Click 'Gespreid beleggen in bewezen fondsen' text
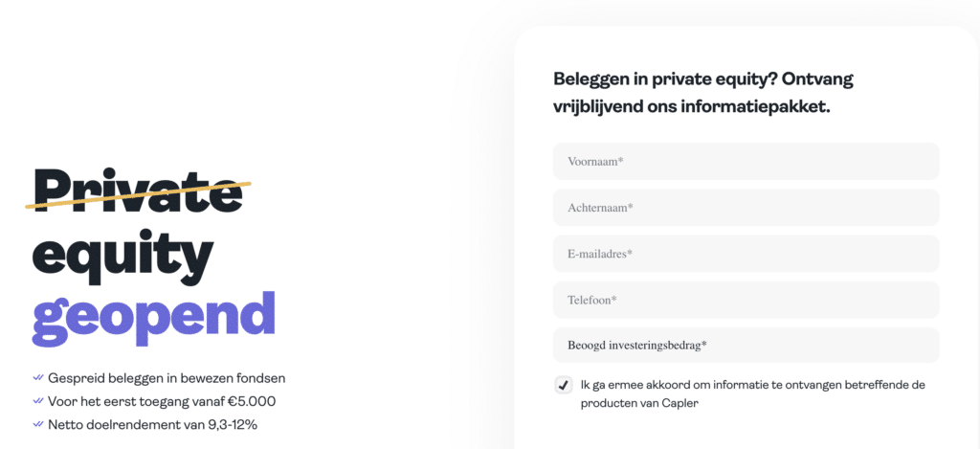Image resolution: width=980 pixels, height=449 pixels. [167, 378]
